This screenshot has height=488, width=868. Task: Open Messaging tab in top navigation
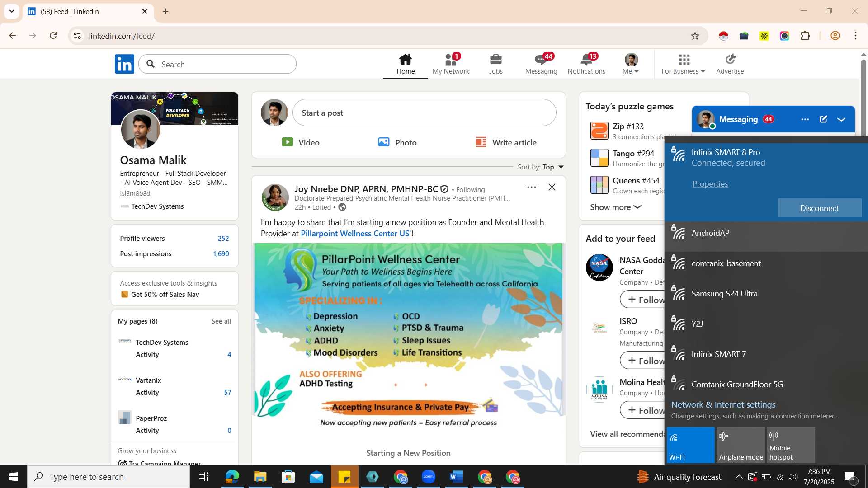541,64
